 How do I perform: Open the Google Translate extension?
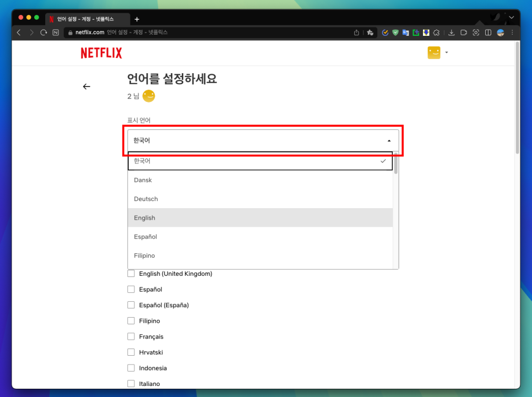pos(405,32)
